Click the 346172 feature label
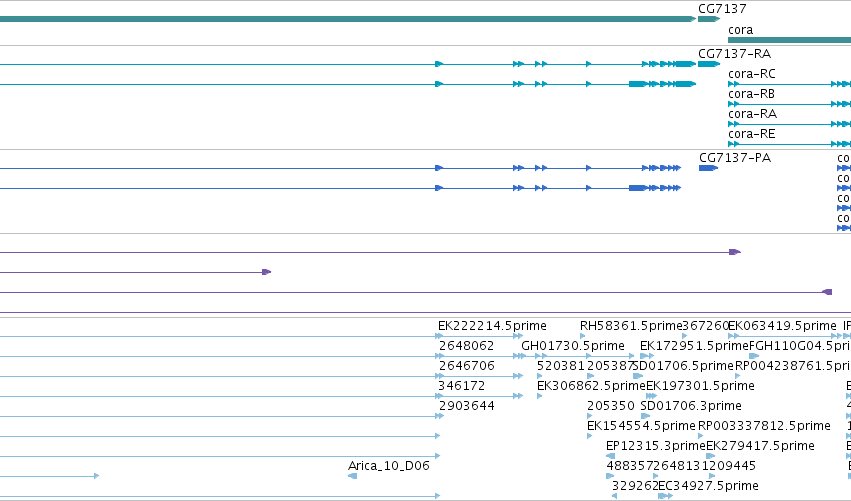 point(461,386)
